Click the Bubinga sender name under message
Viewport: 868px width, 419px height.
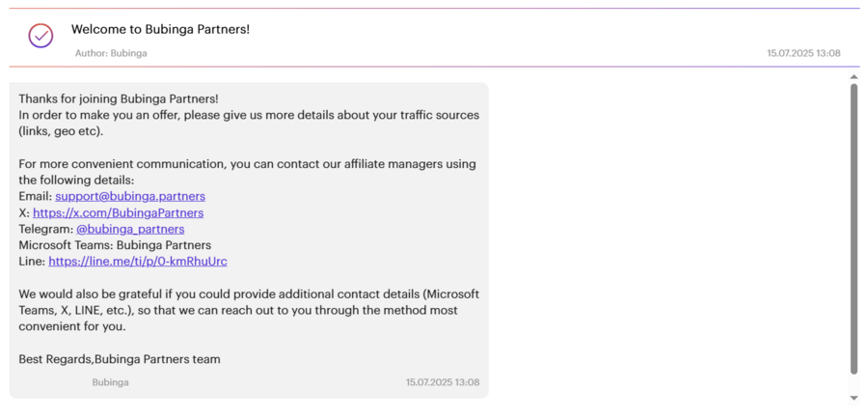pos(110,382)
